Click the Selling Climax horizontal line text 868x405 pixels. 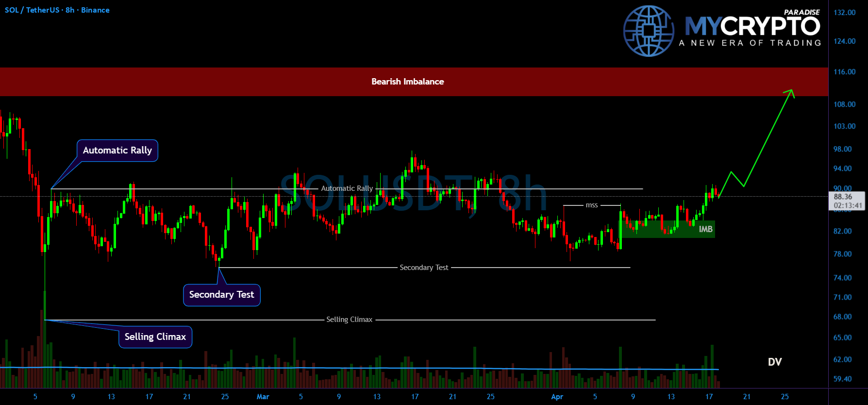[x=350, y=320]
